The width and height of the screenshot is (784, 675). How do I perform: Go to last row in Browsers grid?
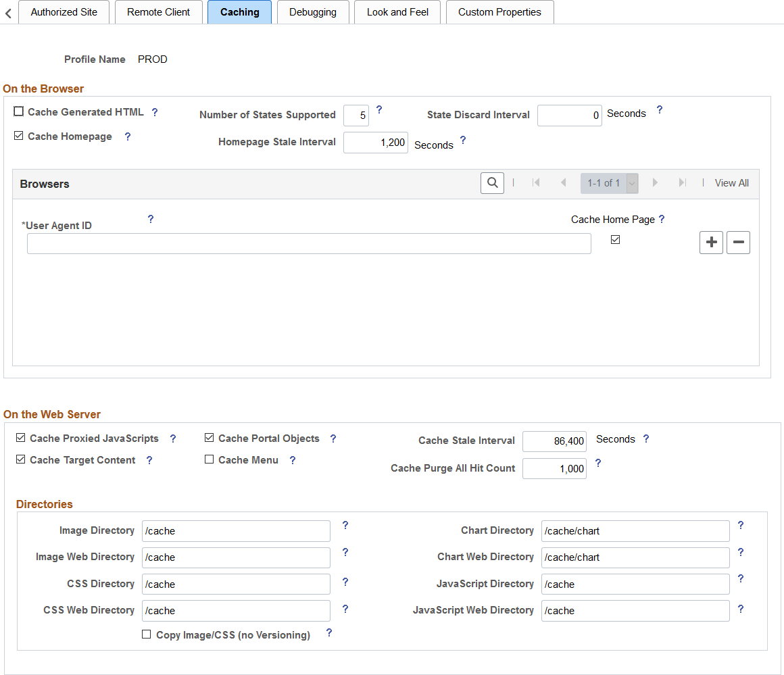tap(682, 183)
